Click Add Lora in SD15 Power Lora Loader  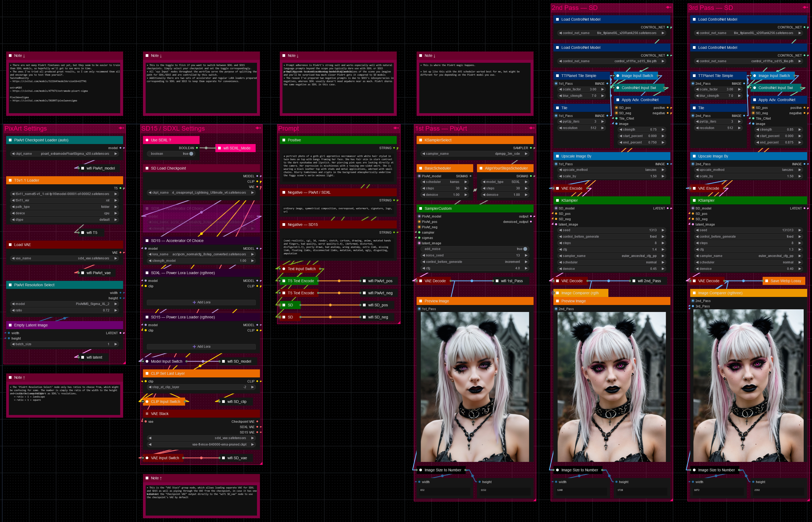click(x=201, y=346)
